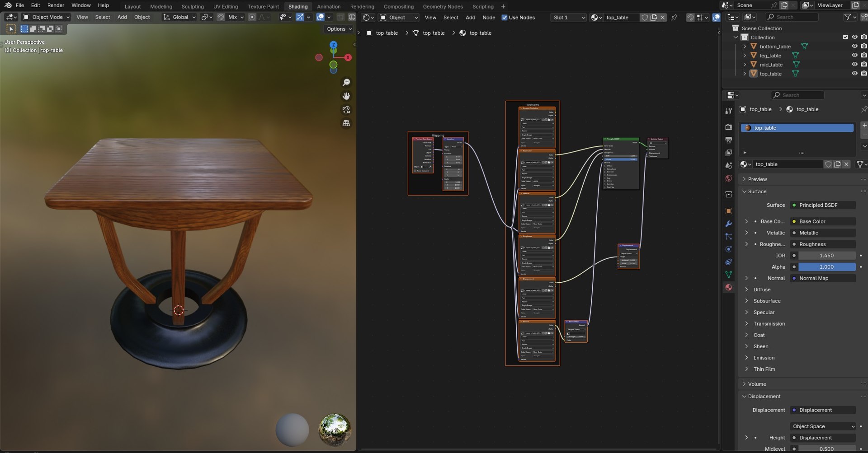Open the Tool properties tab icon
868x453 pixels.
point(728,111)
